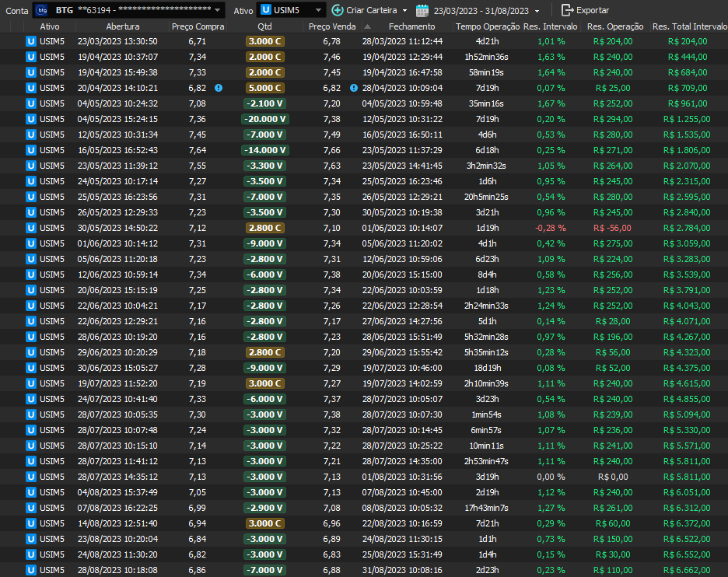Image resolution: width=728 pixels, height=577 pixels.
Task: Click the Exportar export icon
Action: (567, 10)
